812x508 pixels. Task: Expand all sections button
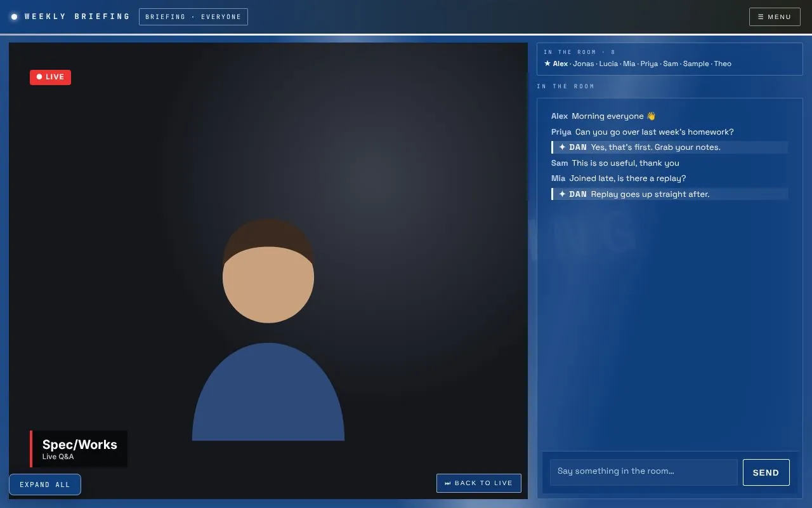coord(45,485)
